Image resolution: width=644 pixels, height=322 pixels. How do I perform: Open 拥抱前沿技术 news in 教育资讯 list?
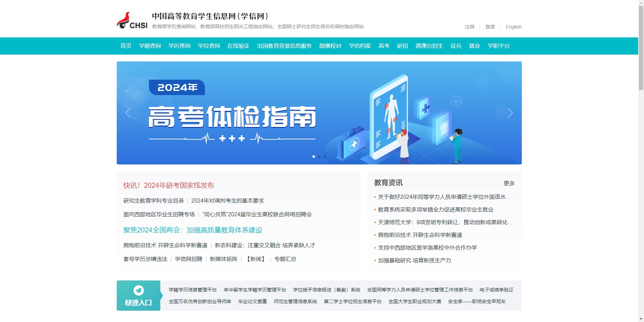[x=420, y=235]
